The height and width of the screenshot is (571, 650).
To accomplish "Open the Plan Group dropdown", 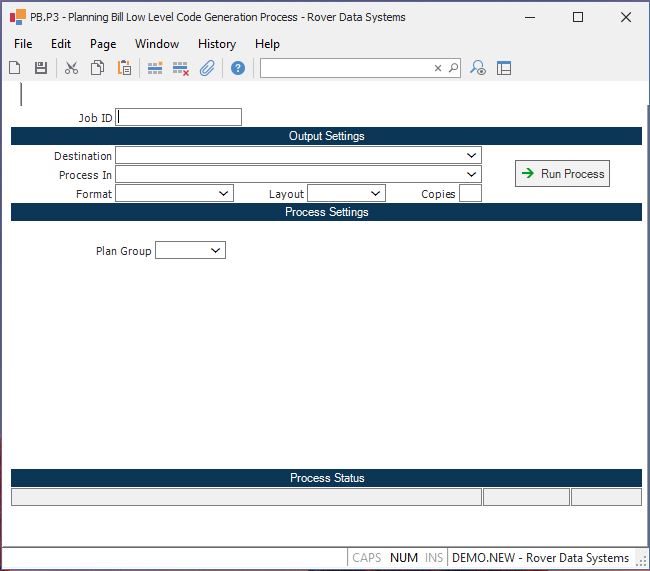I will coord(216,251).
